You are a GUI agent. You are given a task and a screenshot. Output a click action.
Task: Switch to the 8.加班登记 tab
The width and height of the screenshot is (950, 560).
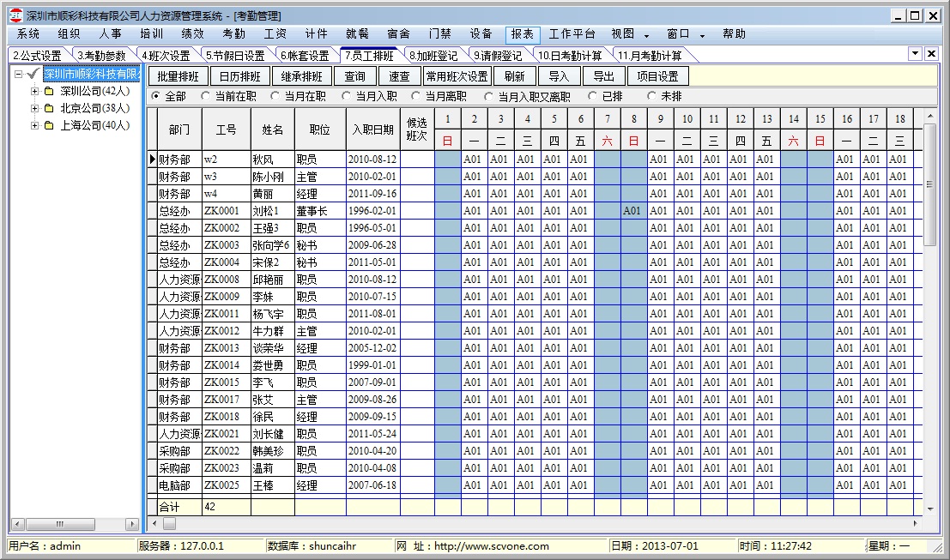433,56
